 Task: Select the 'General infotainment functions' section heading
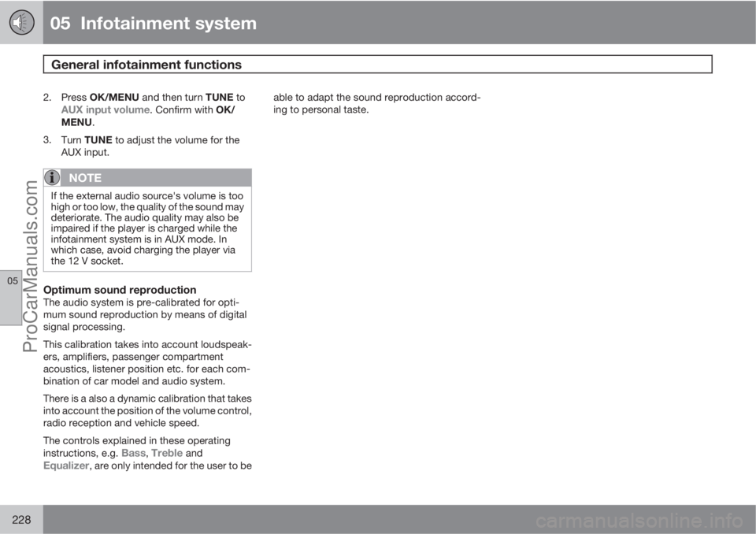tap(146, 65)
